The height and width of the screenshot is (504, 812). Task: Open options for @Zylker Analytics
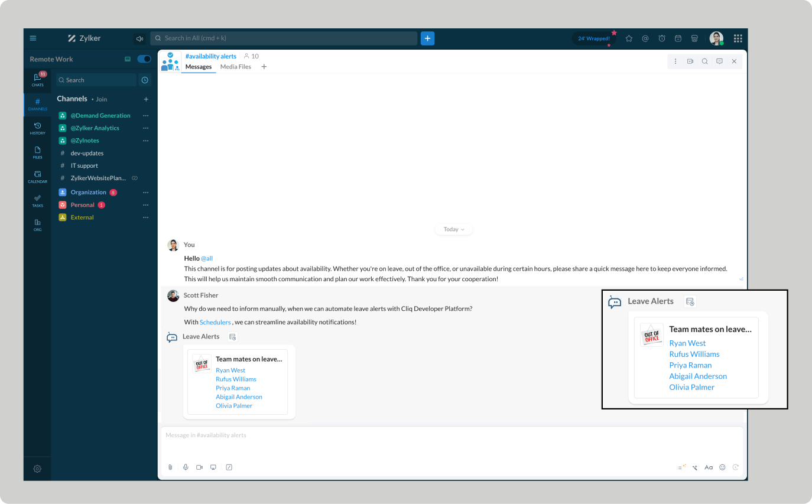click(x=146, y=128)
